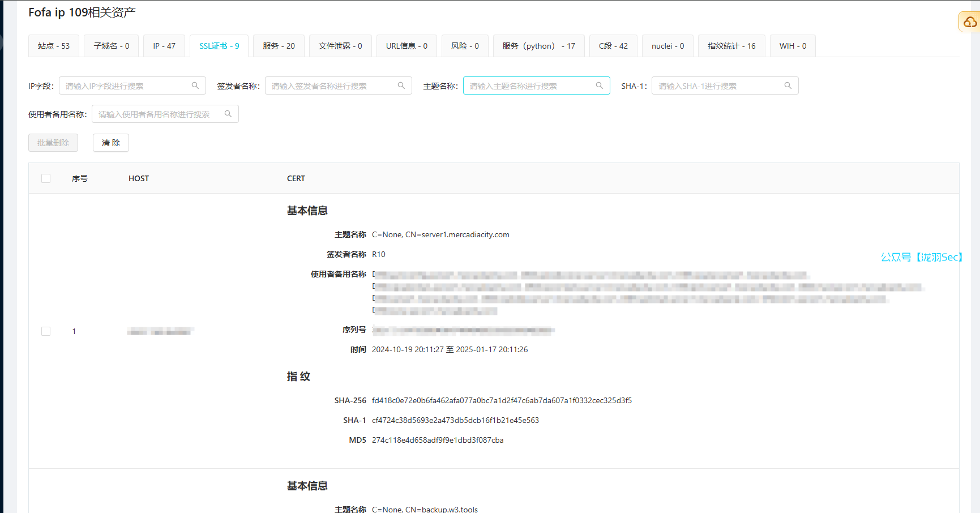Open the orange cloud icon at top right
Screen dimensions: 980x513
970,22
